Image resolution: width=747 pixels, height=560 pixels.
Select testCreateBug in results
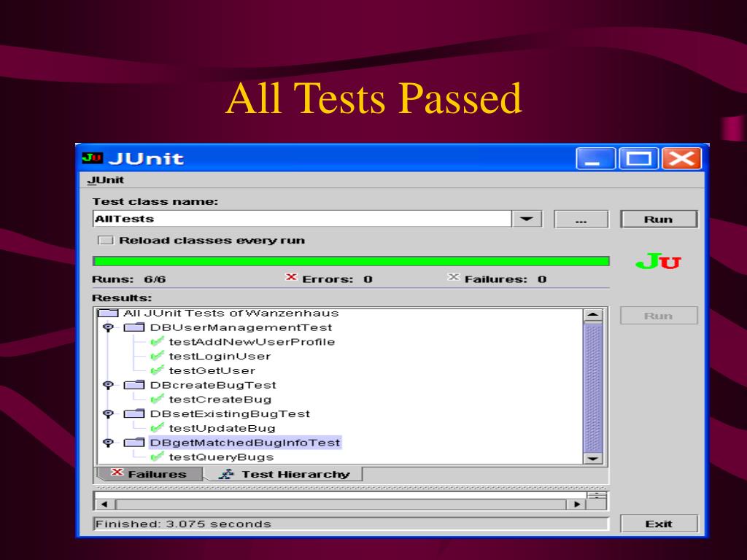click(x=220, y=399)
